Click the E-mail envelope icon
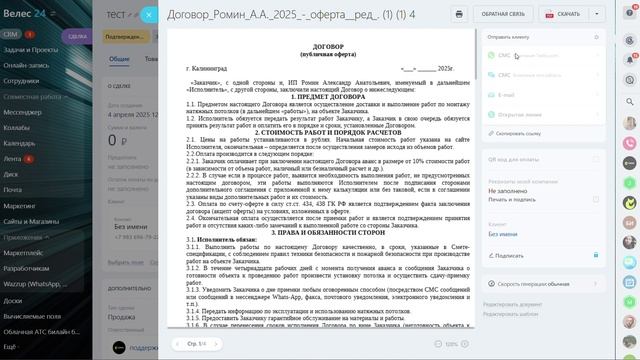 (491, 95)
